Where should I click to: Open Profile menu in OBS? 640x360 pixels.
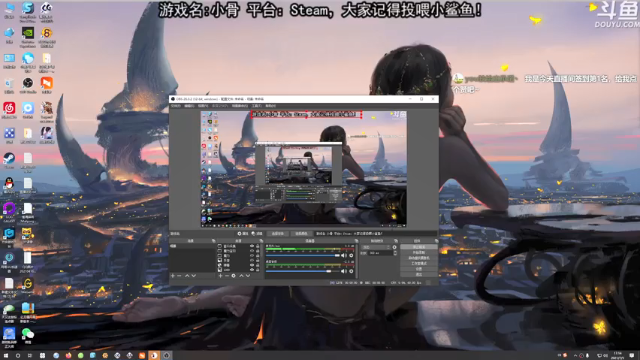pyautogui.click(x=220, y=106)
